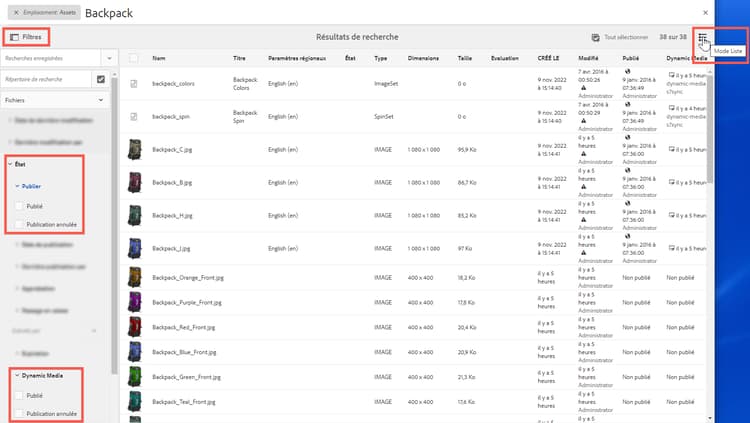Screen dimensions: 750x423
Task: Remove the Emplacement: Assets tag
Action: [17, 13]
